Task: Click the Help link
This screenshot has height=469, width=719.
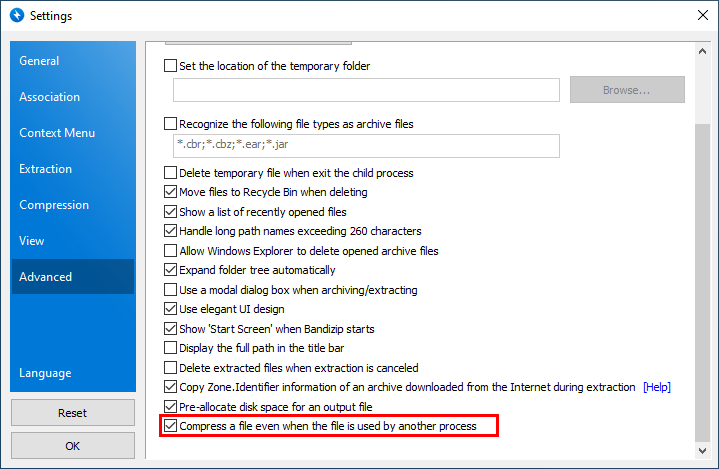Action: click(656, 387)
